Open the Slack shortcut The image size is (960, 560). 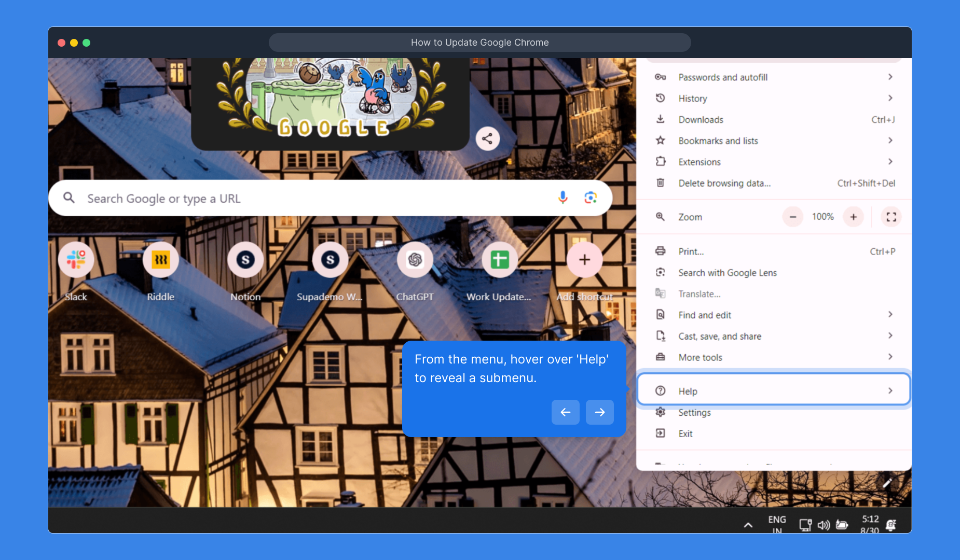click(76, 260)
